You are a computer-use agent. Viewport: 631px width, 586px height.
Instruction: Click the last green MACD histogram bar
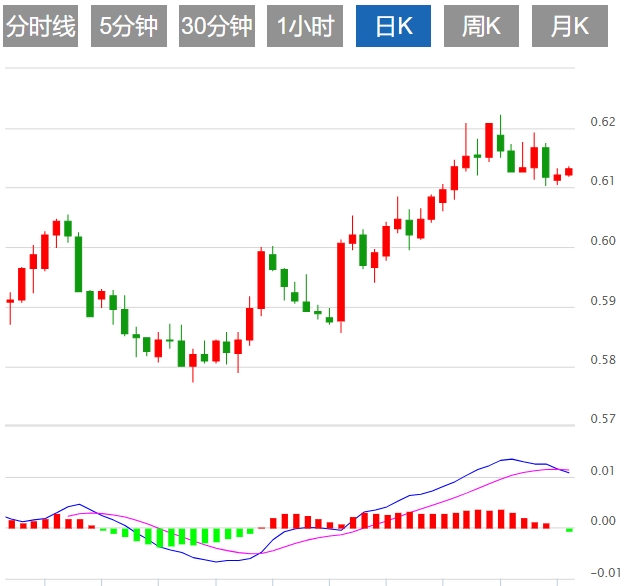click(x=569, y=530)
